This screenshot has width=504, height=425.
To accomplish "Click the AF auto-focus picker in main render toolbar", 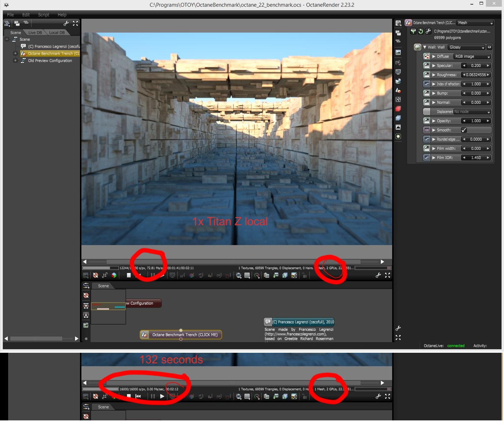I will 182,276.
